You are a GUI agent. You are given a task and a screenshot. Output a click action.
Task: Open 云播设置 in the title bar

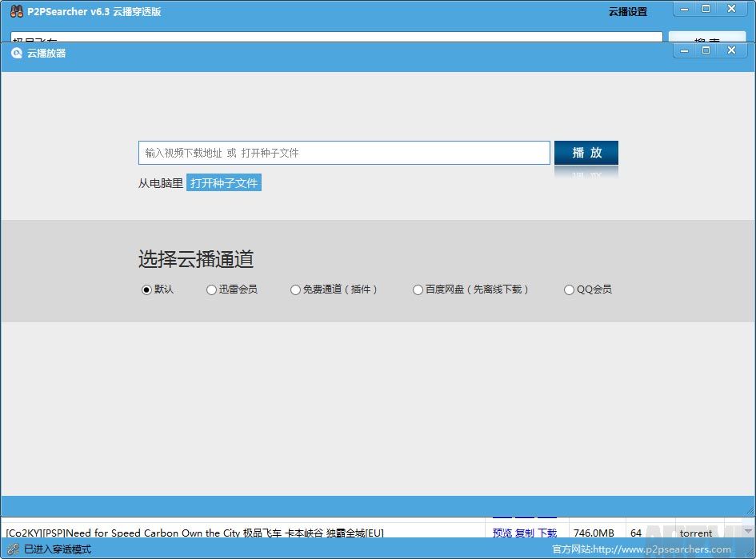point(627,12)
